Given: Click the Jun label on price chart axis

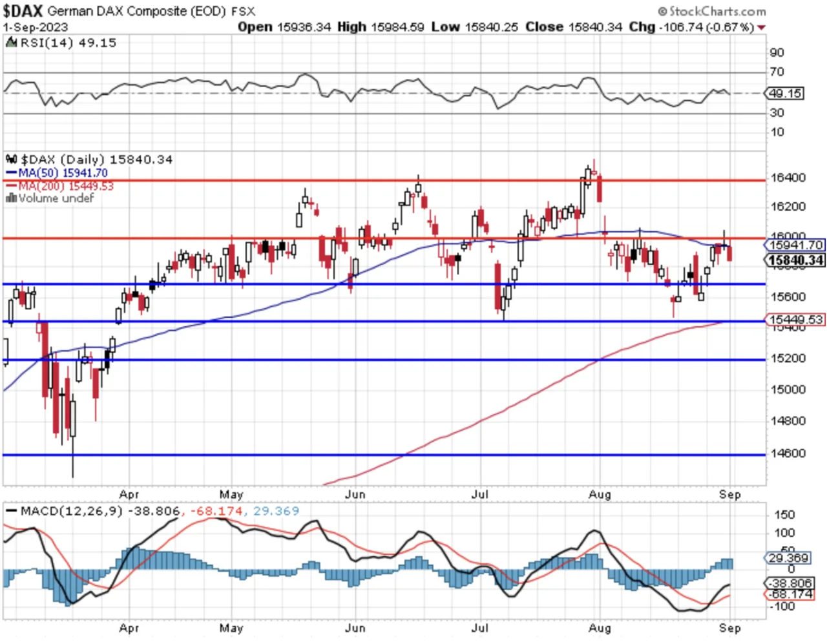Looking at the screenshot, I should [355, 494].
